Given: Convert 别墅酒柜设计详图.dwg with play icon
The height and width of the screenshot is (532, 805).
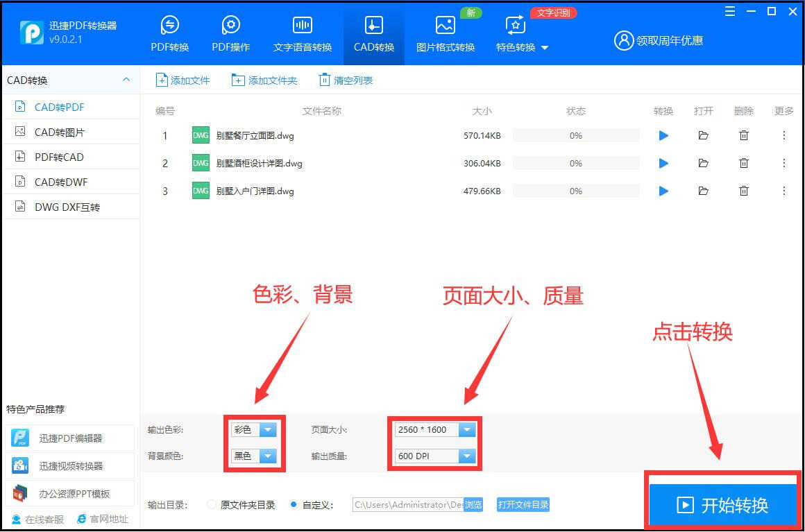Looking at the screenshot, I should (x=663, y=163).
